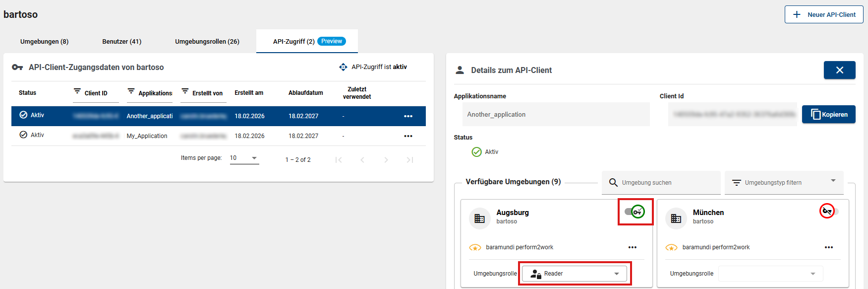Image resolution: width=868 pixels, height=289 pixels.
Task: Toggle API access for München environment
Action: coord(829,212)
